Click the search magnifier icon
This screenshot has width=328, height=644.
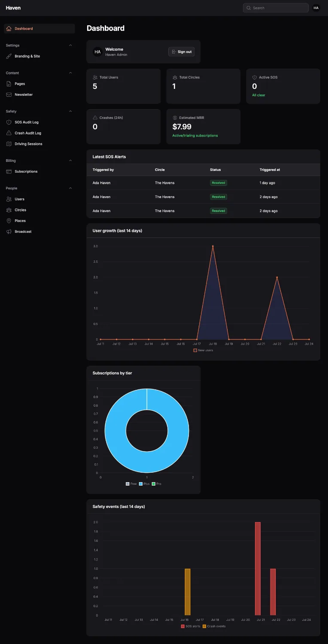pyautogui.click(x=249, y=8)
